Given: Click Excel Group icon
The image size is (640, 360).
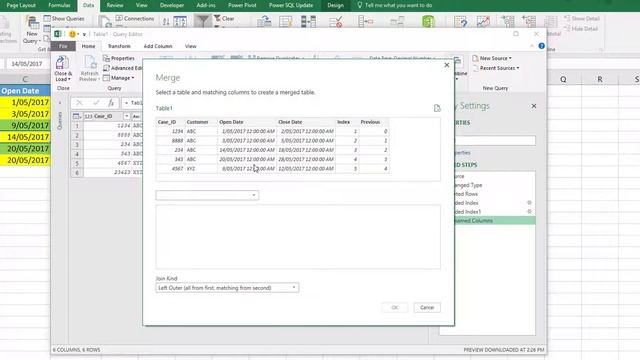Looking at the screenshot, I should click(x=507, y=21).
